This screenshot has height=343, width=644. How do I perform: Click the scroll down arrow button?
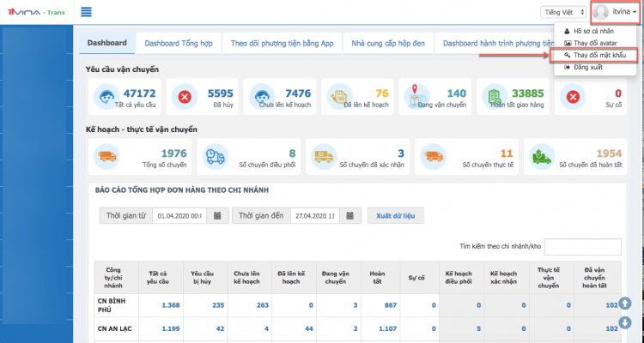pos(625,322)
